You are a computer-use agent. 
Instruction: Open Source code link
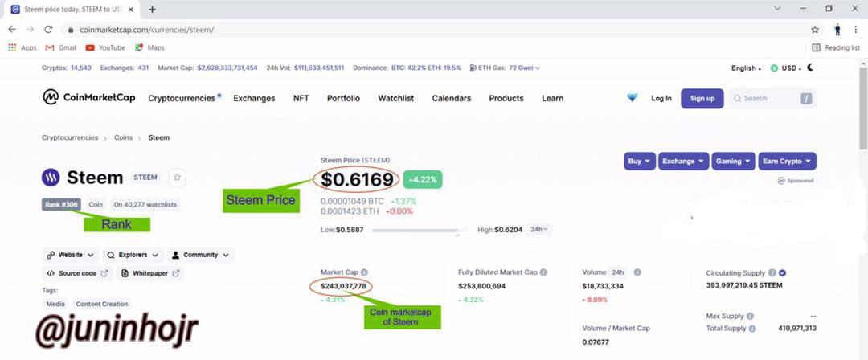77,273
